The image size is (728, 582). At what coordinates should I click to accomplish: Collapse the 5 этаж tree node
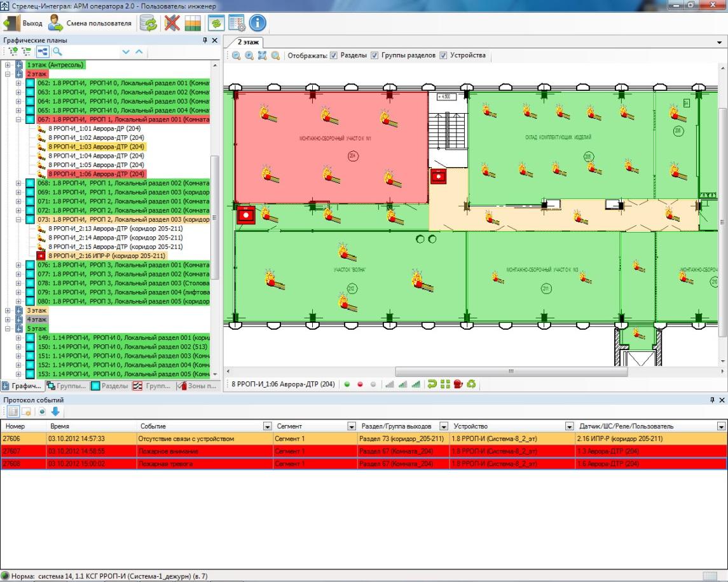tap(8, 328)
